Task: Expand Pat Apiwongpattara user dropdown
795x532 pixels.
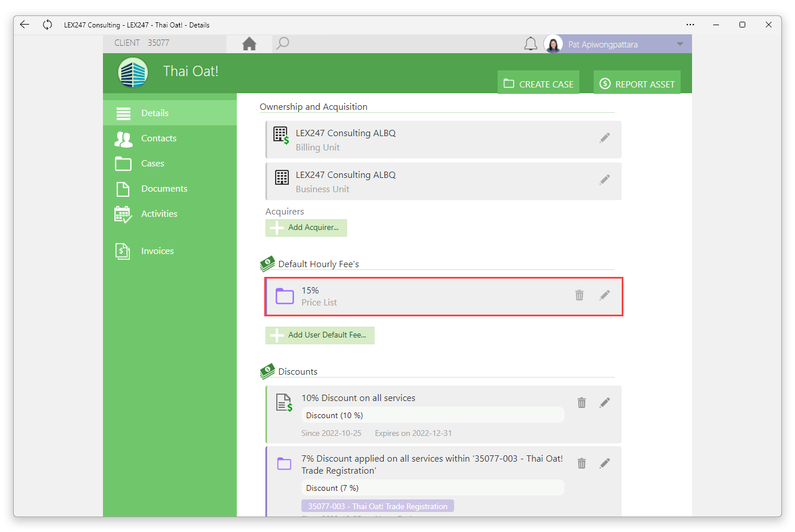Action: pos(680,44)
